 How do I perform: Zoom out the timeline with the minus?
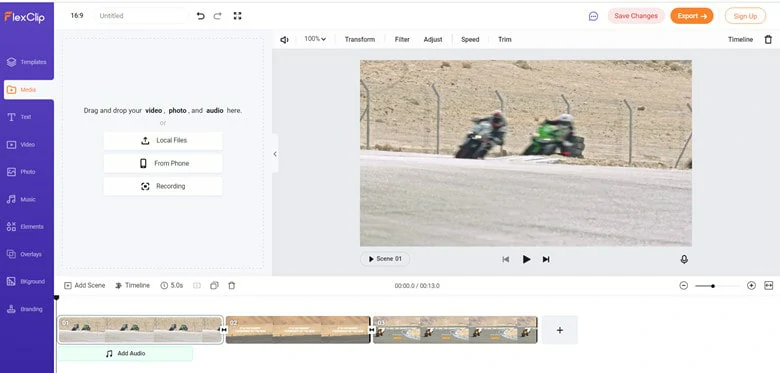point(683,285)
